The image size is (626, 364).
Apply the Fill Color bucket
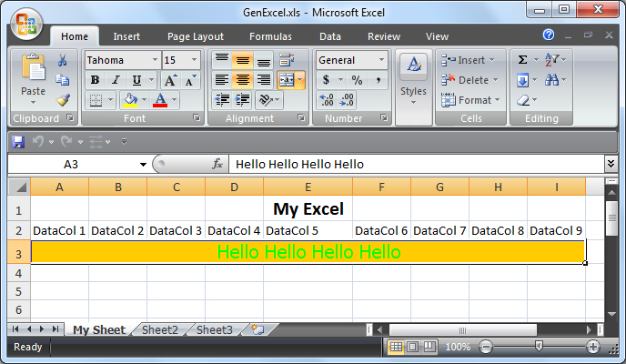click(130, 100)
